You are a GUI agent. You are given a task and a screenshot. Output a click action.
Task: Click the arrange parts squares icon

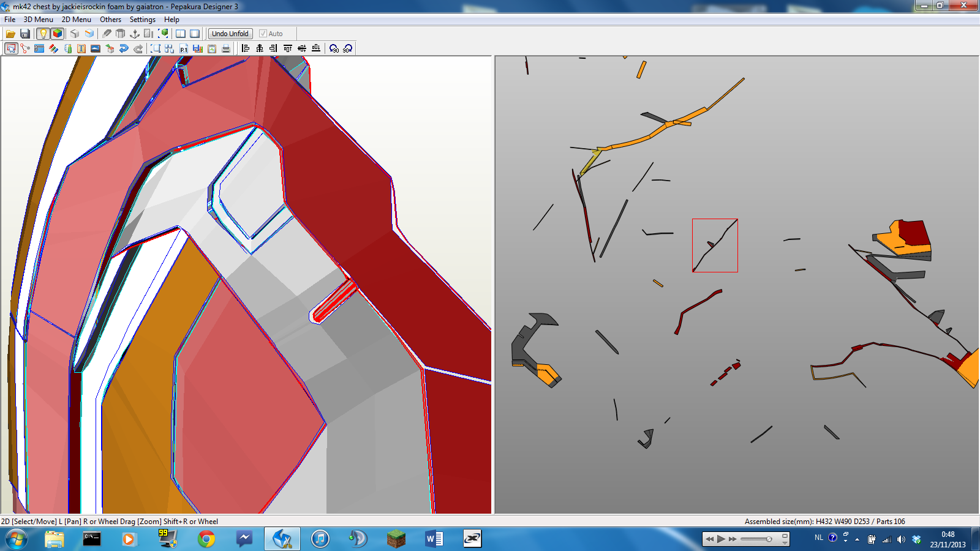170,48
